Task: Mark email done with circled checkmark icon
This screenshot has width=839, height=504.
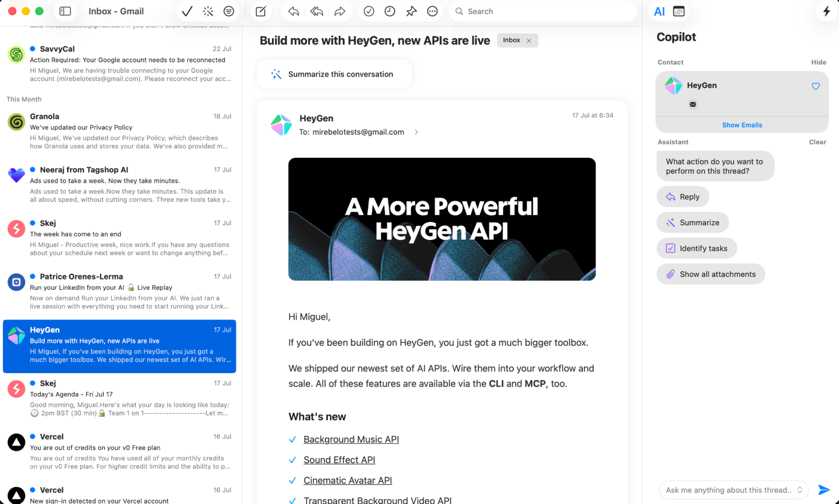Action: (369, 11)
